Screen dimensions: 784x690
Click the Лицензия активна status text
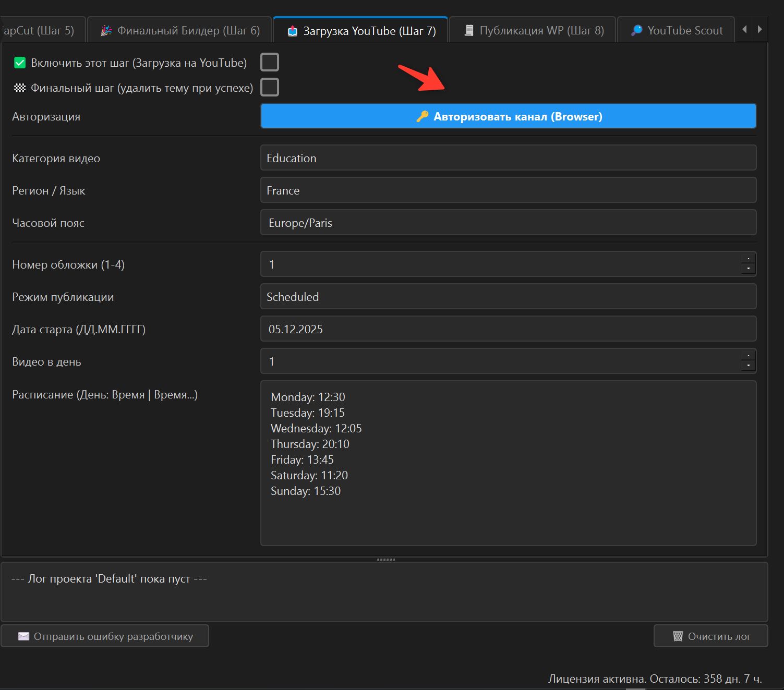tap(655, 679)
